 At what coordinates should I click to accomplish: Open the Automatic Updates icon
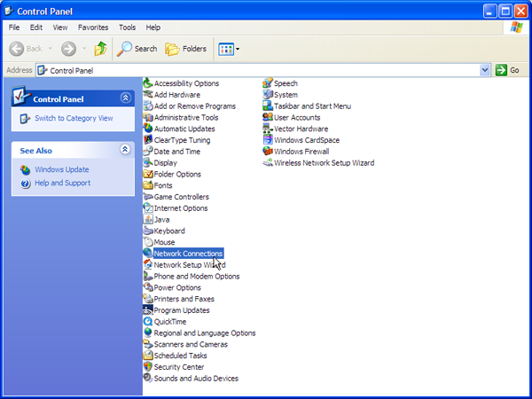pos(148,129)
